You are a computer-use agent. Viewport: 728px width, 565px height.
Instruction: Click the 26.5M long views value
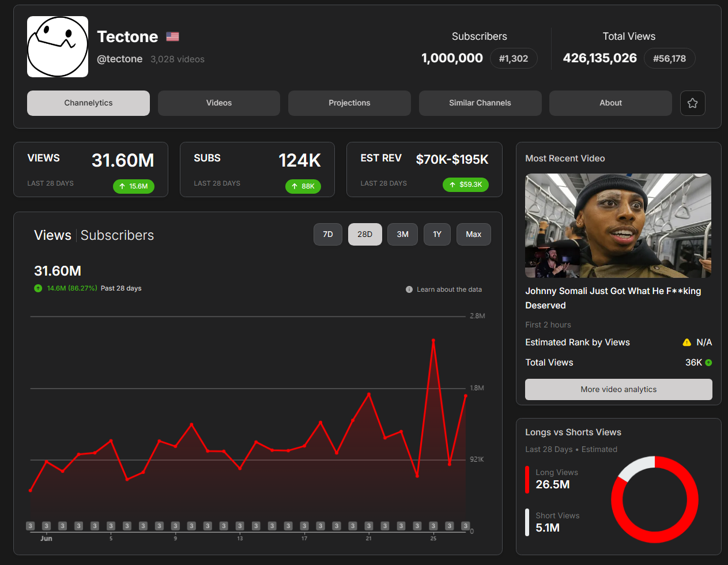(553, 485)
